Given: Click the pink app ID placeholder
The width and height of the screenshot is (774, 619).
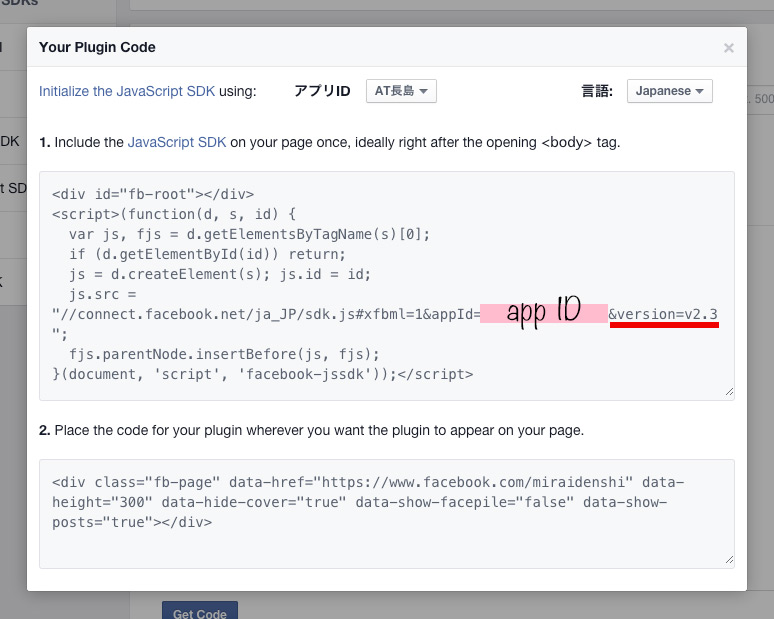Looking at the screenshot, I should coord(543,313).
